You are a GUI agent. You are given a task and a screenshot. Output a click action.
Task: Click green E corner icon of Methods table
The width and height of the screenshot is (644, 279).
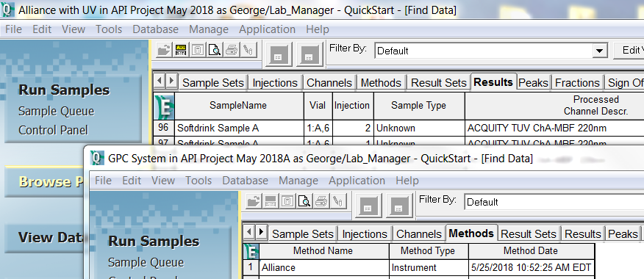coord(251,251)
